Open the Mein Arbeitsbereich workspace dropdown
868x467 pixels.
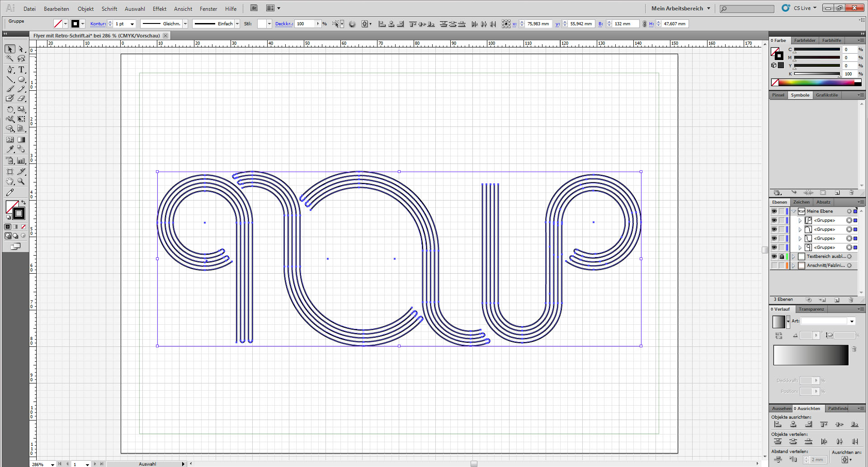(x=680, y=9)
